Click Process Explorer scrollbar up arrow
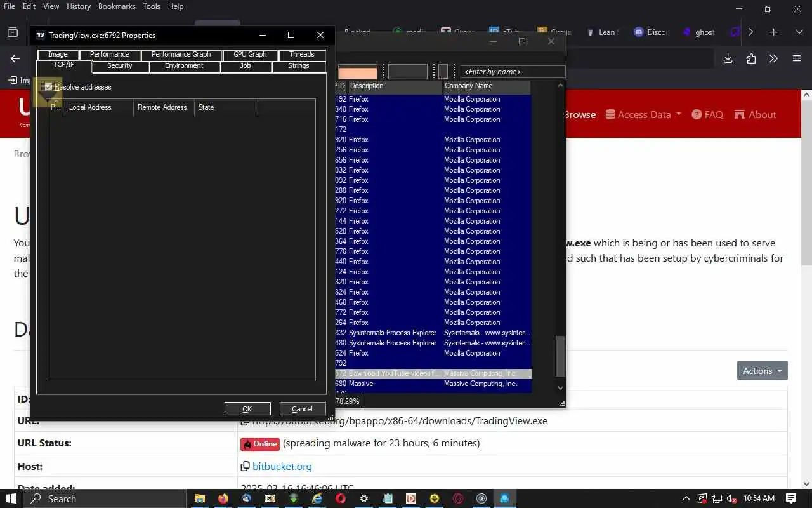Viewport: 812px width, 508px height. [x=560, y=85]
